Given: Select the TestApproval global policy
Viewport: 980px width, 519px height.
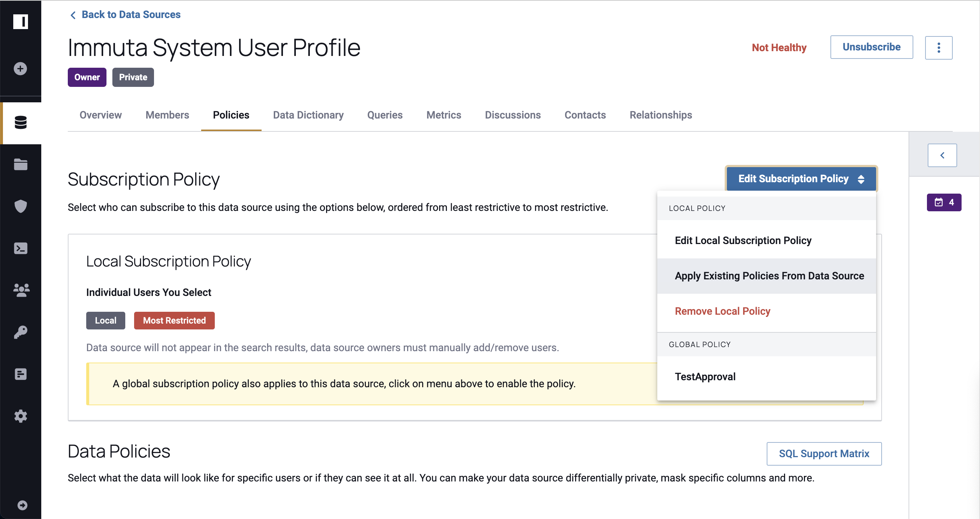Looking at the screenshot, I should tap(766, 377).
